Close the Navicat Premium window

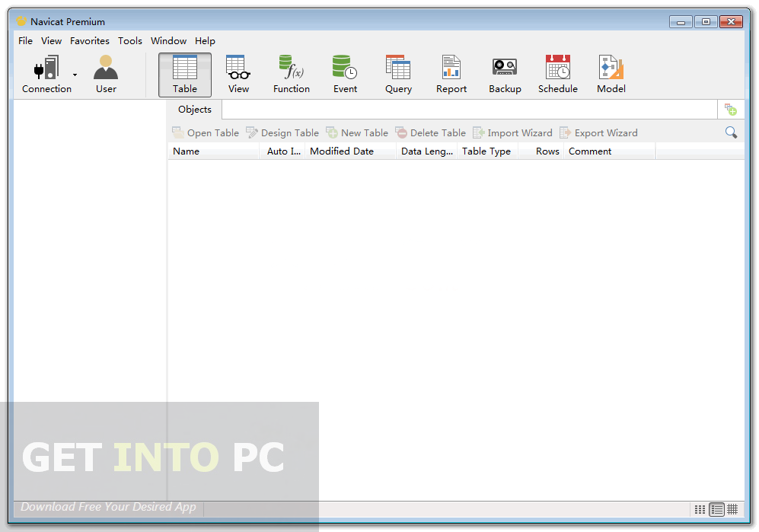coord(732,22)
